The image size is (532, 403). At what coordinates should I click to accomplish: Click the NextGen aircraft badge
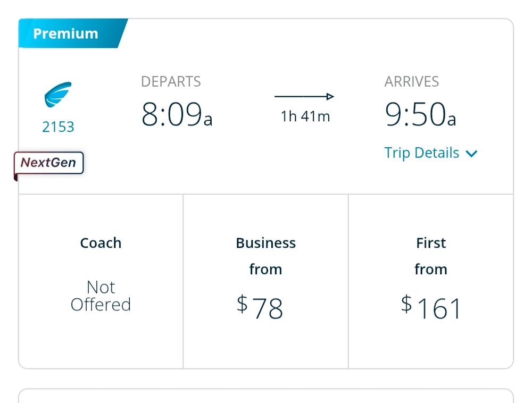49,163
